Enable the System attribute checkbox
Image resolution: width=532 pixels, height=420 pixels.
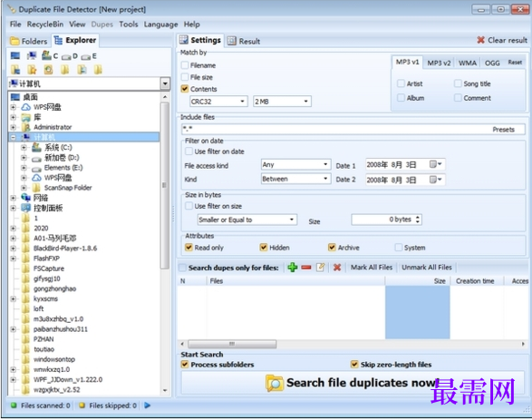coord(399,248)
